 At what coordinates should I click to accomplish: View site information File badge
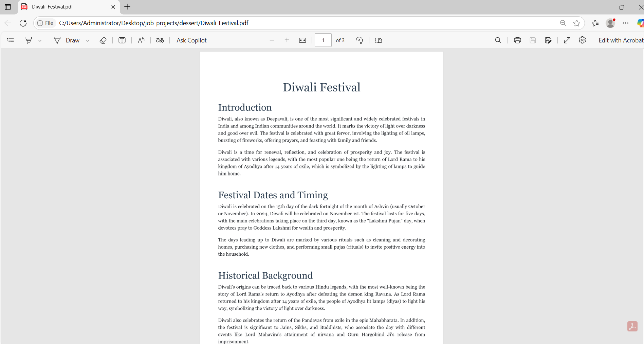tap(45, 23)
